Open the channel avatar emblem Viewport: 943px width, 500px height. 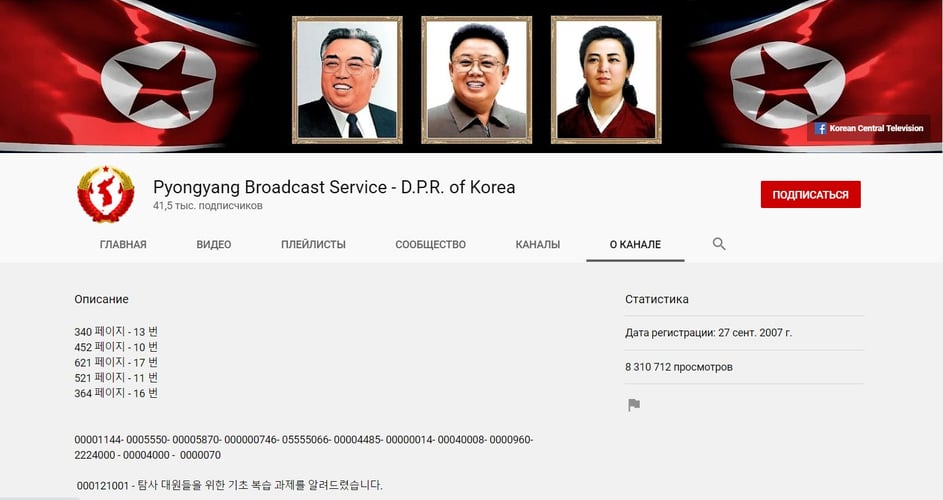pyautogui.click(x=106, y=194)
